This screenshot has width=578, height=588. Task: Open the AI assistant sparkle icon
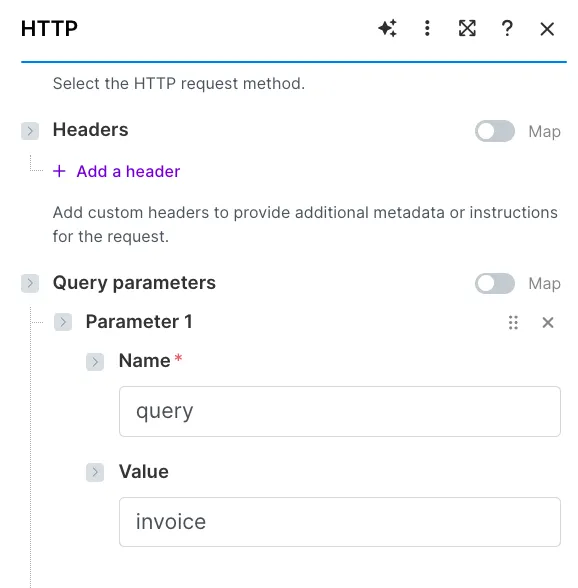click(x=387, y=28)
